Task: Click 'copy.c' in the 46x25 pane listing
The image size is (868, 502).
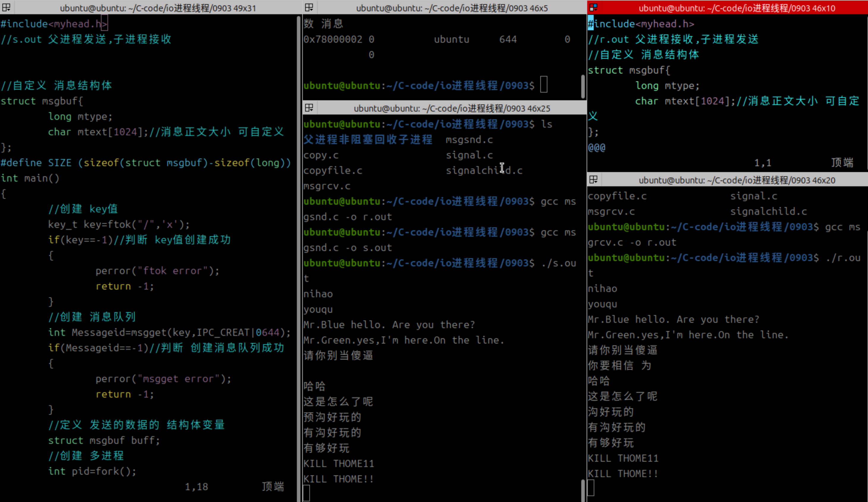Action: point(321,155)
